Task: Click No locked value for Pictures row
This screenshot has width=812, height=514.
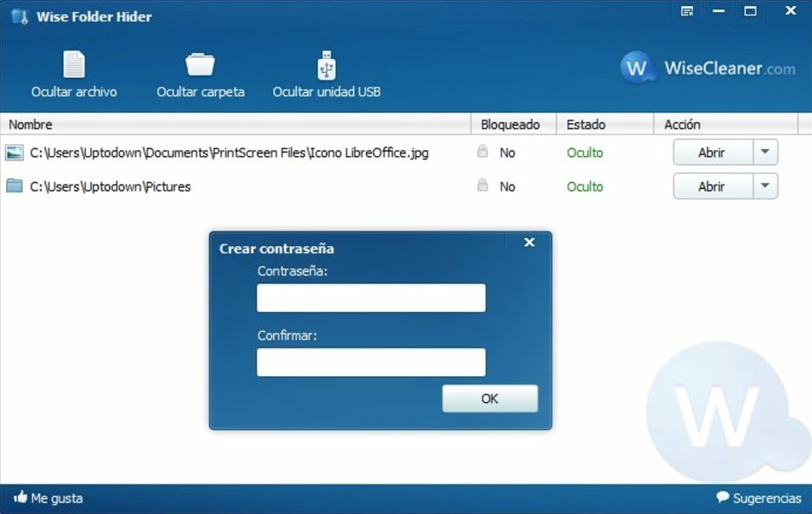Action: pos(507,186)
